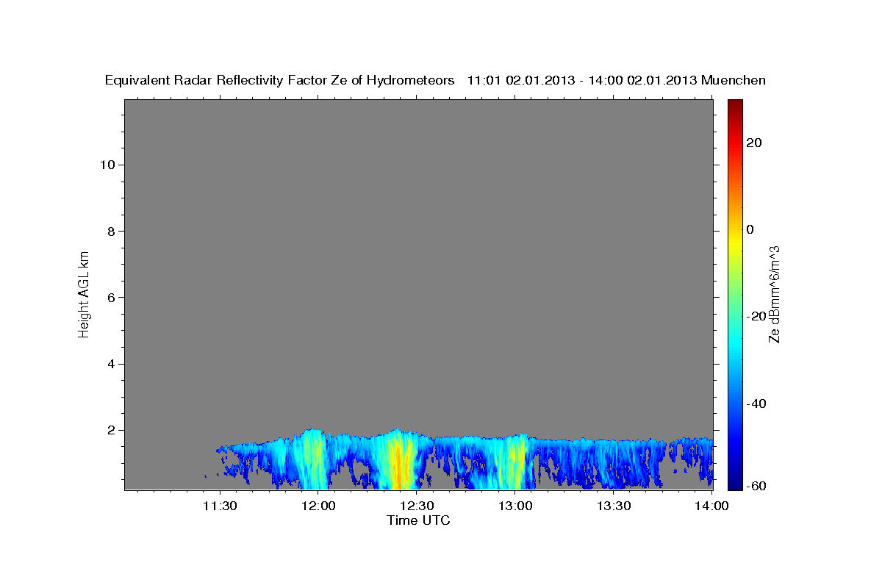This screenshot has height=588, width=882.
Task: Click the 'Height AGL km' axis label
Action: tap(84, 293)
